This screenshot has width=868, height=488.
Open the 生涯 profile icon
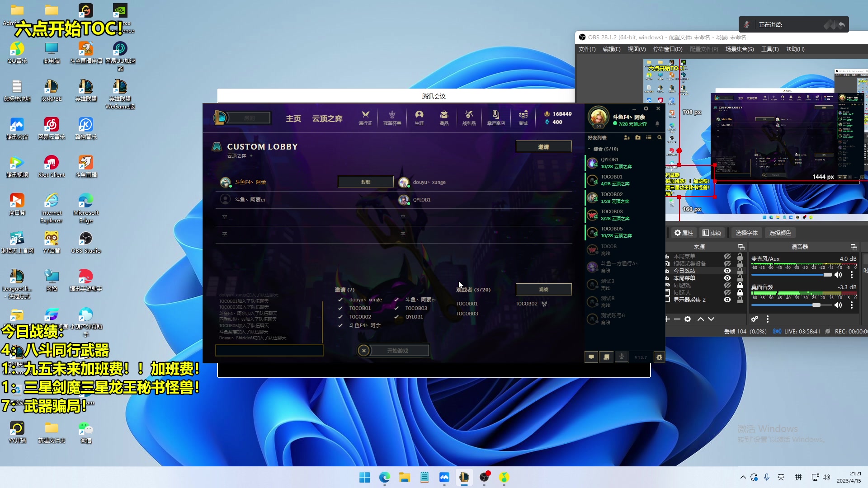point(419,117)
